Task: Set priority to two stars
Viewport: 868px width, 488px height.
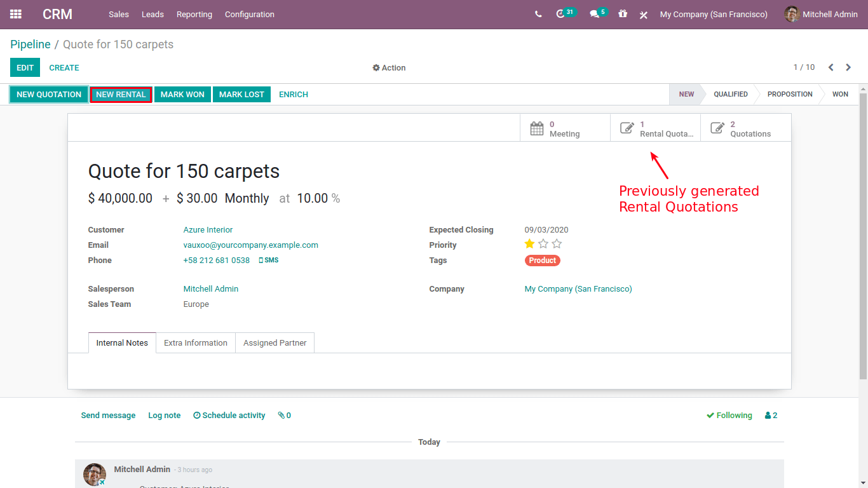Action: 543,244
